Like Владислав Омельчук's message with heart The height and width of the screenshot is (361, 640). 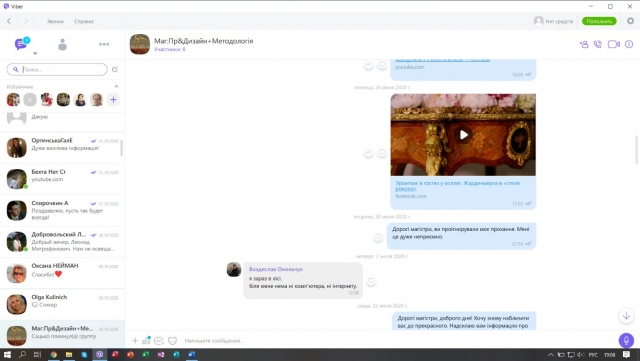pos(371,281)
